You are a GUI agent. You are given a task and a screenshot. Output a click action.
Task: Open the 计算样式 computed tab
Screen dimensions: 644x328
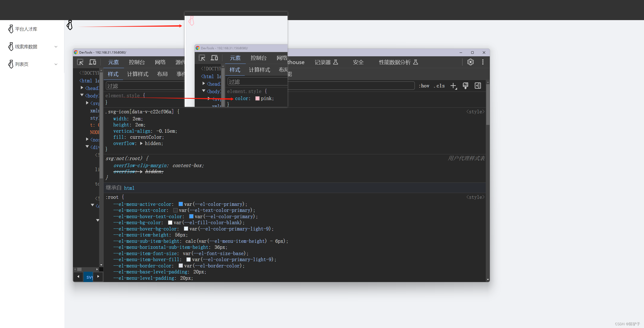138,74
